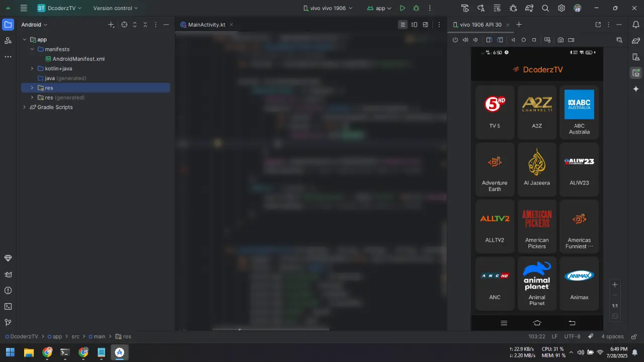Select the MainActivity.kt editor tab
Image resolution: width=644 pixels, height=362 pixels.
(206, 25)
